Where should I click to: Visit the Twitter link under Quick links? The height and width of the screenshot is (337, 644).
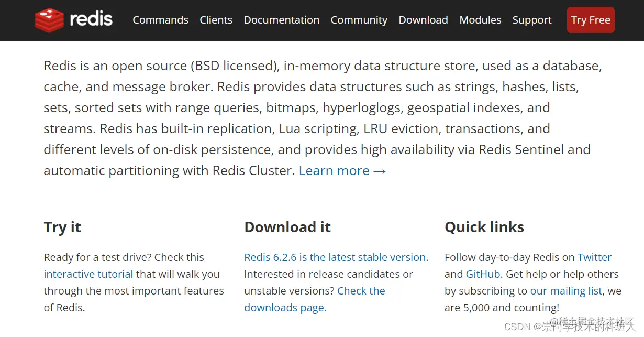tap(594, 257)
